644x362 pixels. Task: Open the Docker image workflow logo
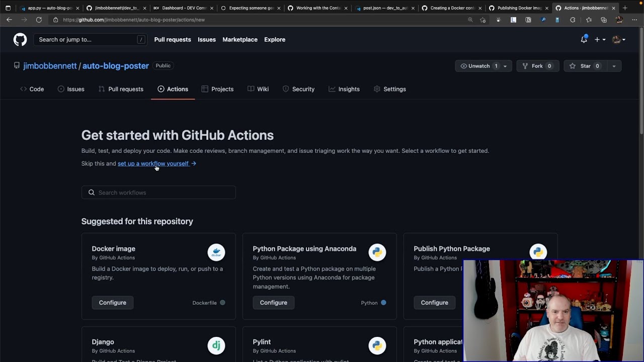pos(216,252)
